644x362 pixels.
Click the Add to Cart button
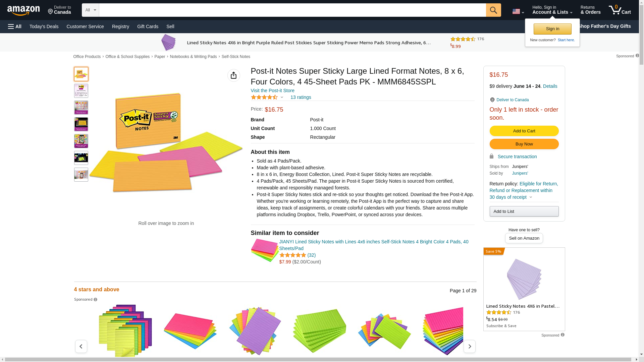coord(524,131)
